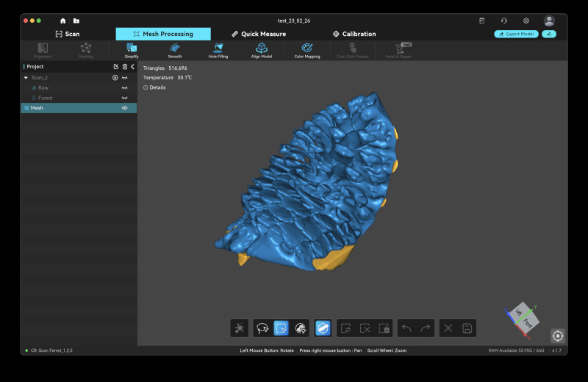Open the Simplify tool
Screen dimensions: 588x382
pyautogui.click(x=132, y=50)
